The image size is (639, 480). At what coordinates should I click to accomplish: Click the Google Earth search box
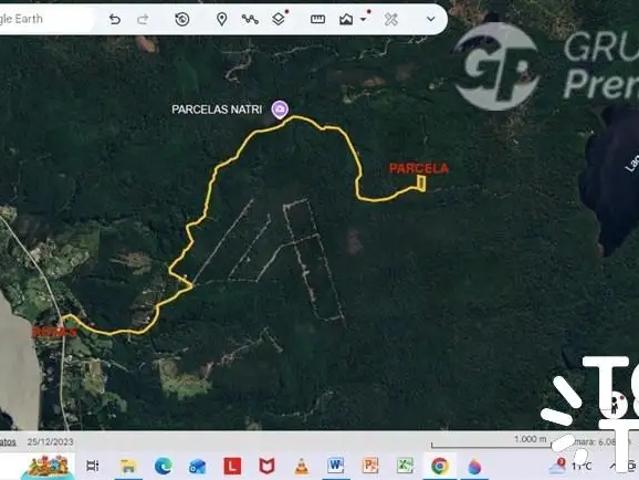click(45, 19)
